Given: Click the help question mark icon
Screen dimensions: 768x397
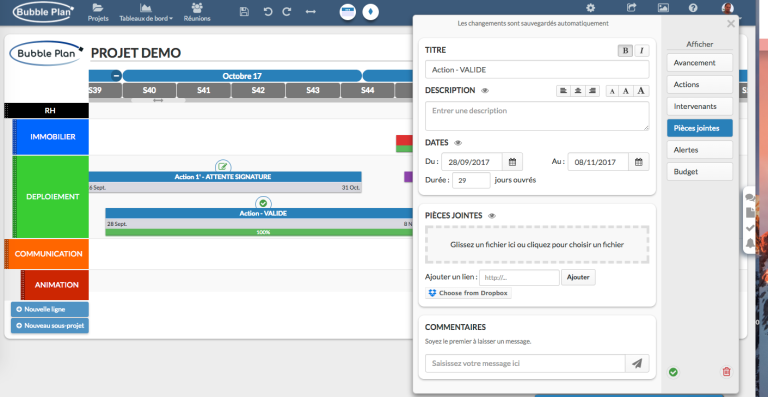Looking at the screenshot, I should (693, 8).
